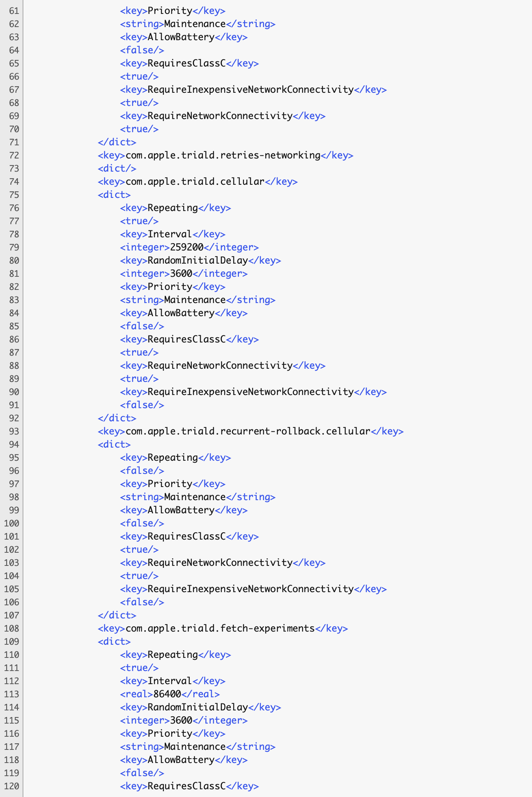Click the RequiresClassC key on line 86
The image size is (532, 797).
coord(187,339)
